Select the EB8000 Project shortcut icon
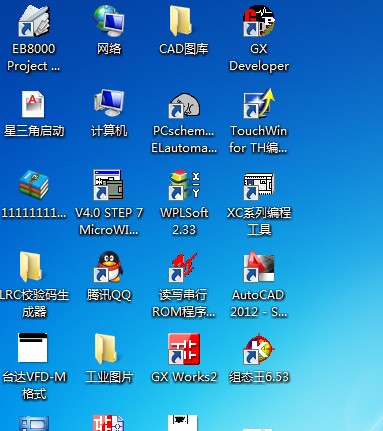 click(x=34, y=21)
